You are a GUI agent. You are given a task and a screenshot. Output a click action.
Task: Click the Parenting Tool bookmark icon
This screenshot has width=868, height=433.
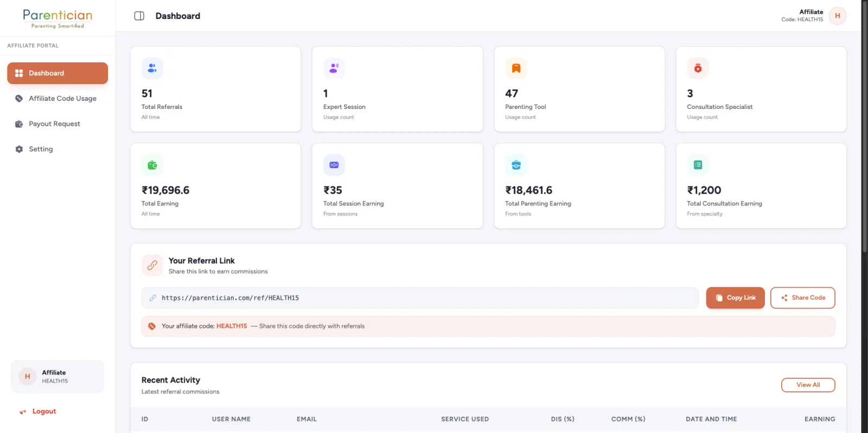(x=516, y=68)
